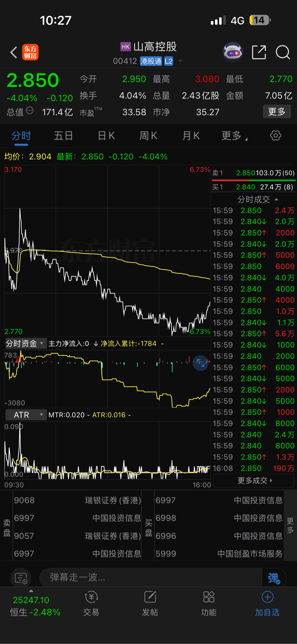Tap buyer broker 6998 中国投资信息
Screen dimensions: 297x644
click(x=219, y=518)
